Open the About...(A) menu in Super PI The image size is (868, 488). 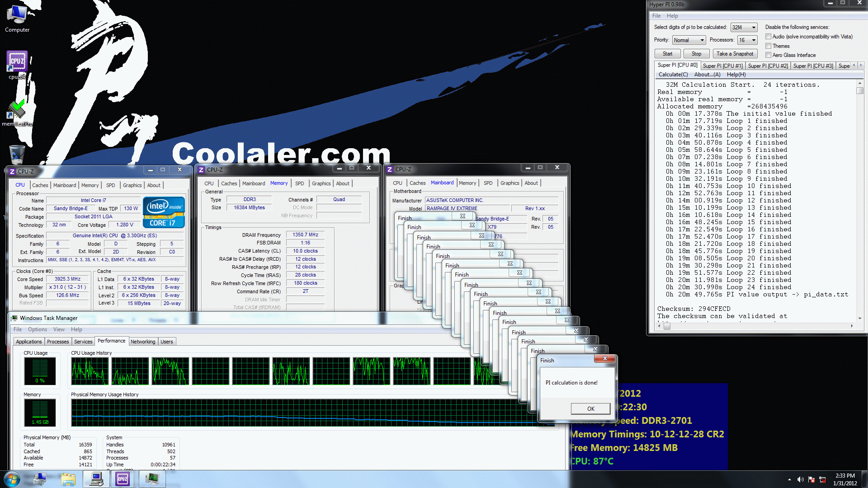(707, 75)
